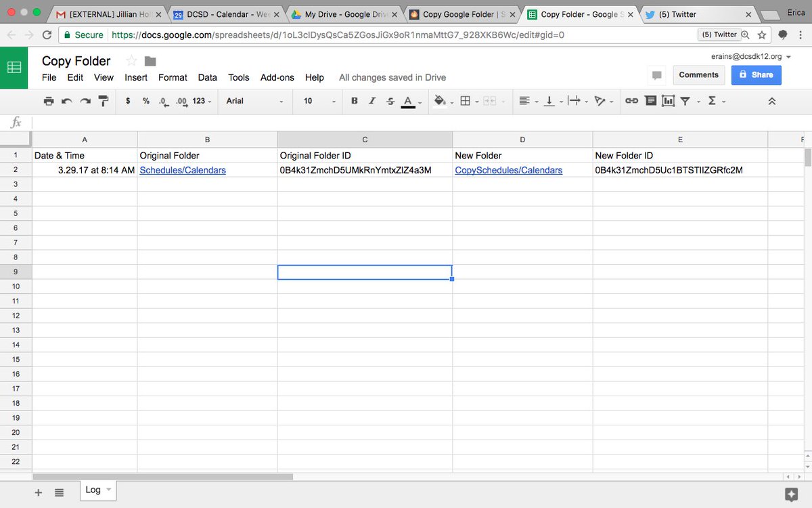Add a new sheet with plus

(x=38, y=492)
